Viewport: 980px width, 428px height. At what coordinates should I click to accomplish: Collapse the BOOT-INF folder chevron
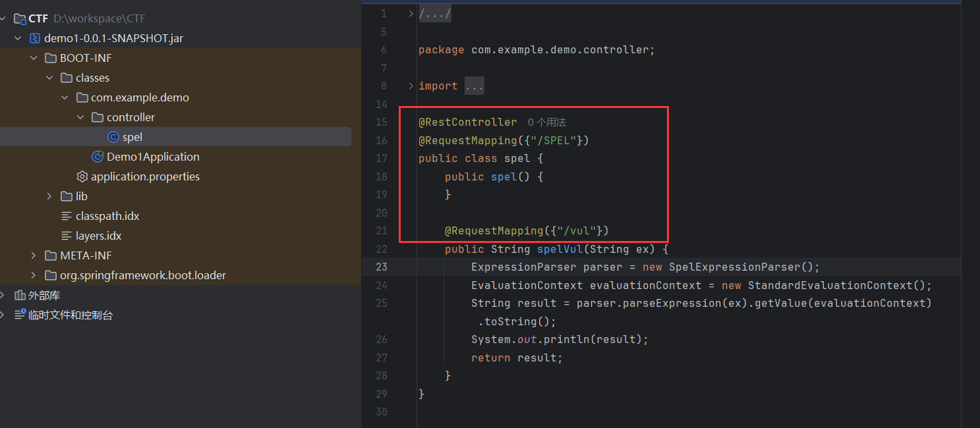pos(34,58)
